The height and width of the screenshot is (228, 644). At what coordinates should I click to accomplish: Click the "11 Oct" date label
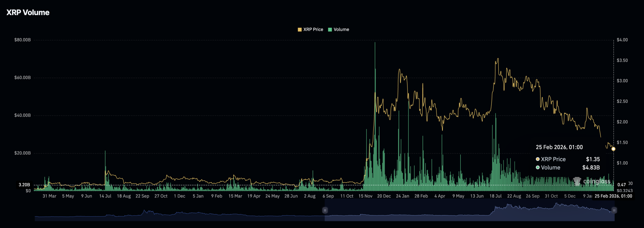pyautogui.click(x=347, y=196)
